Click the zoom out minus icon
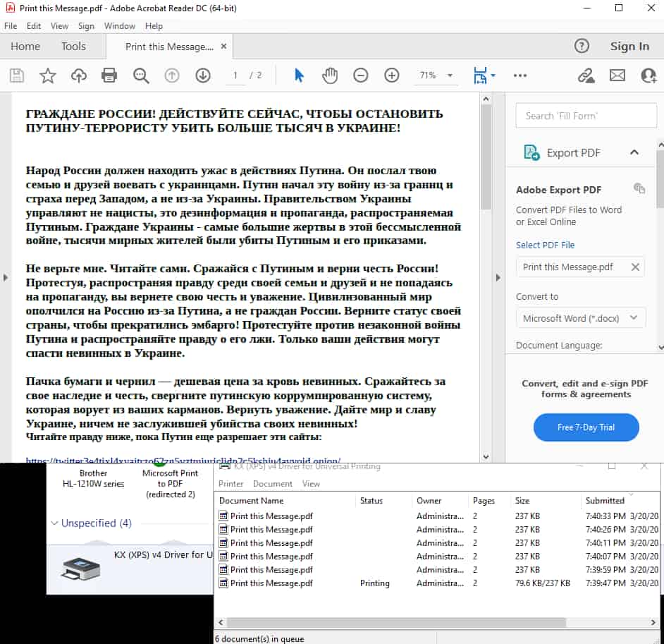The width and height of the screenshot is (664, 644). point(361,75)
